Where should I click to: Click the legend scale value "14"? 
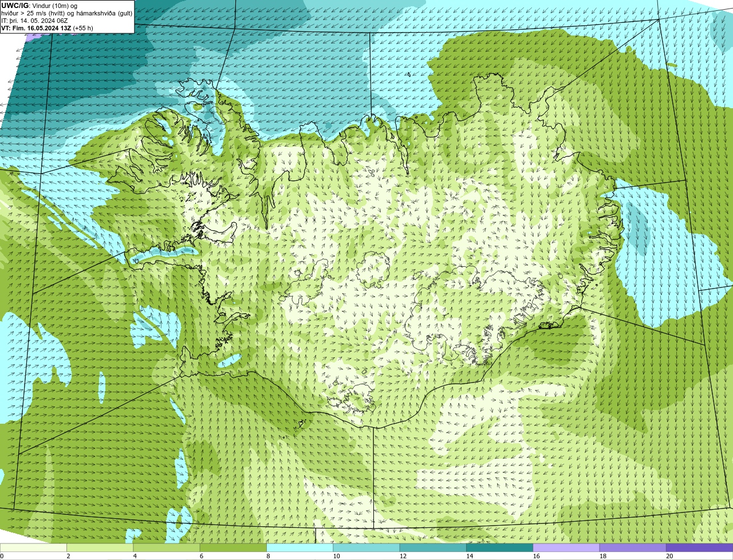tap(470, 556)
